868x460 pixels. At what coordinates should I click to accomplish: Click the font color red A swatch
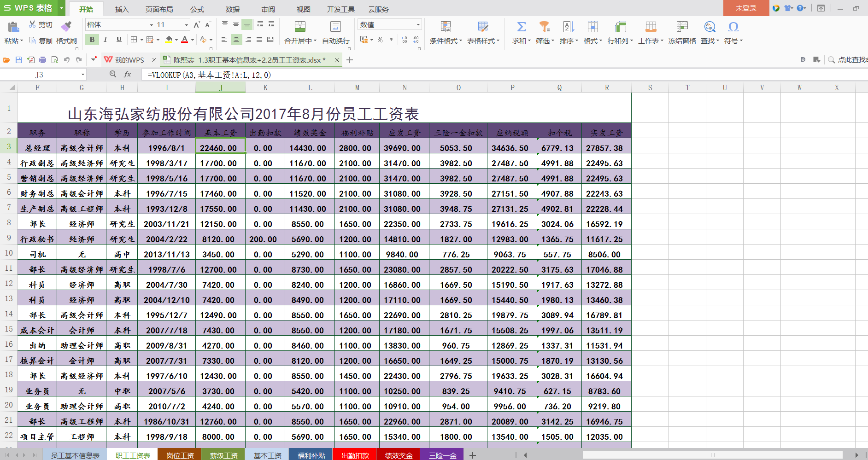184,40
